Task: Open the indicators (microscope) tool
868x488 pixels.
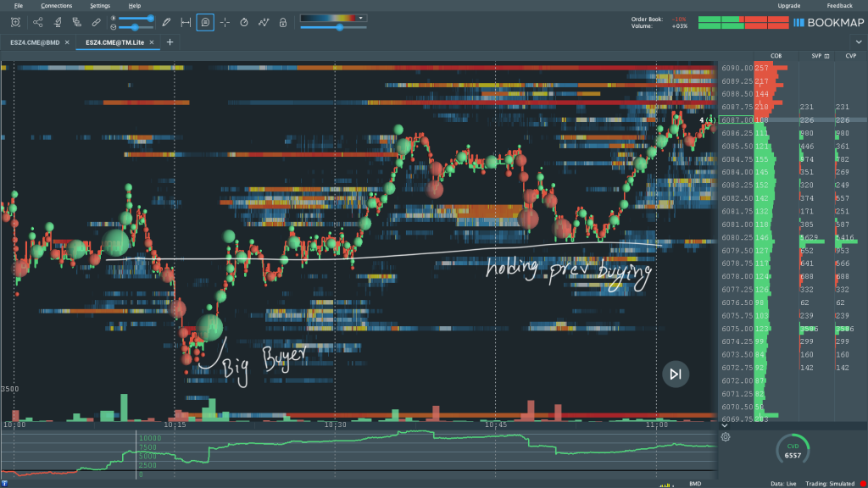Action: (57, 22)
